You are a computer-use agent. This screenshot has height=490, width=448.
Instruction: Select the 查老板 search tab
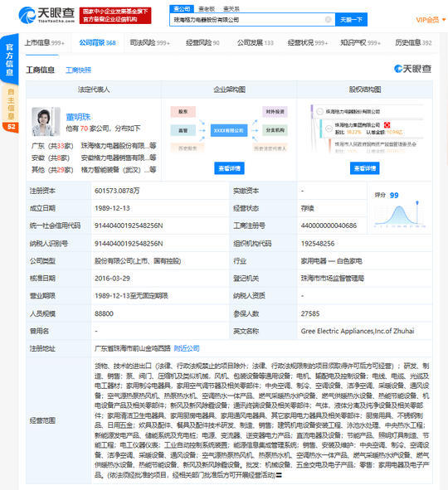coord(207,9)
